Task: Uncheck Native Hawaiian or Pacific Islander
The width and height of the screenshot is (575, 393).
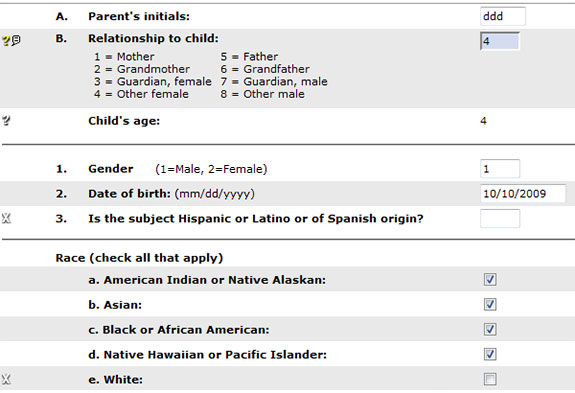Action: click(x=490, y=354)
